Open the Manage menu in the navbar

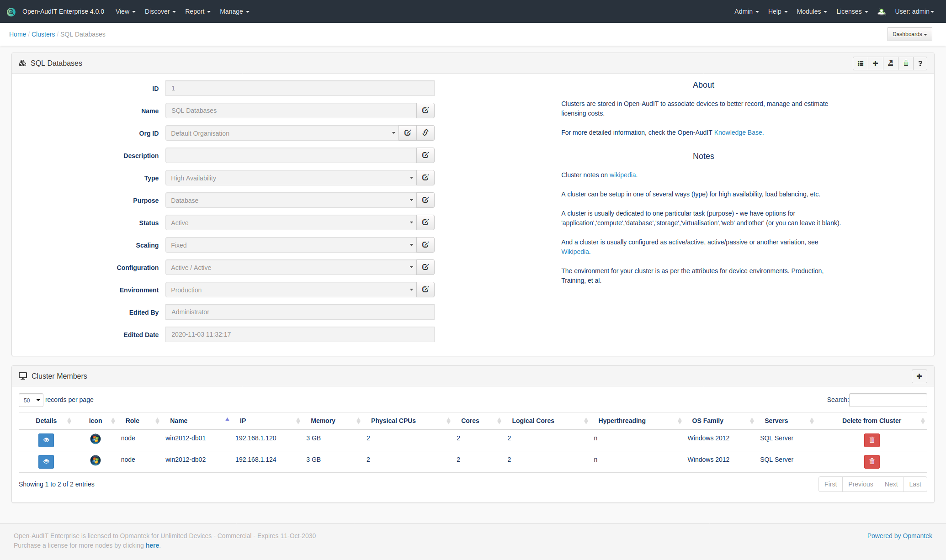(x=234, y=11)
